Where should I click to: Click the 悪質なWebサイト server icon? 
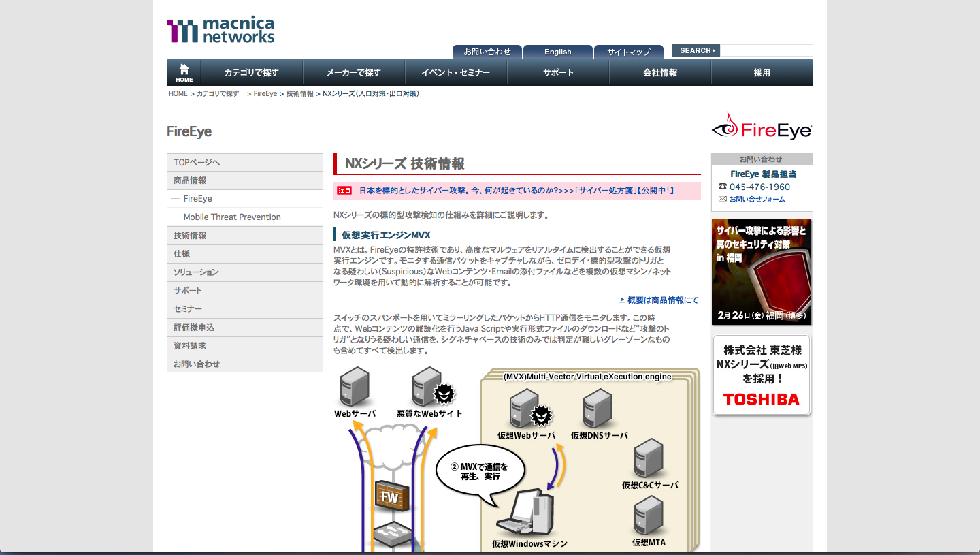tap(433, 386)
